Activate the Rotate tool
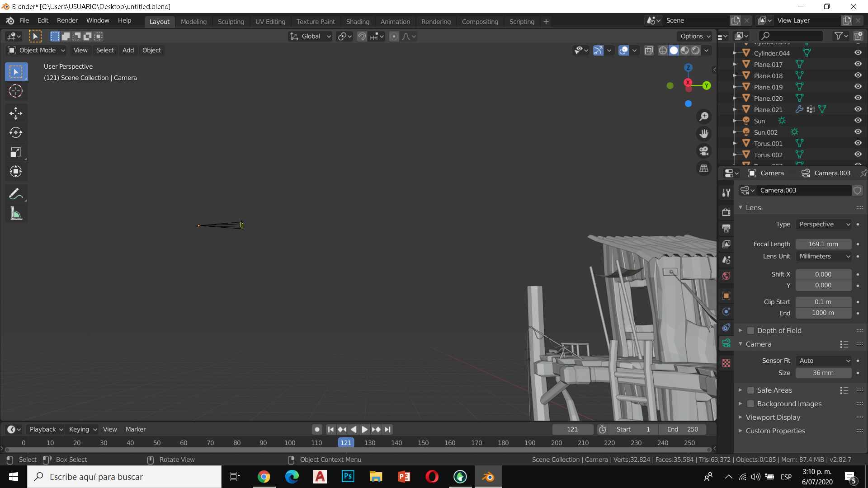Image resolution: width=868 pixels, height=488 pixels. click(x=16, y=132)
